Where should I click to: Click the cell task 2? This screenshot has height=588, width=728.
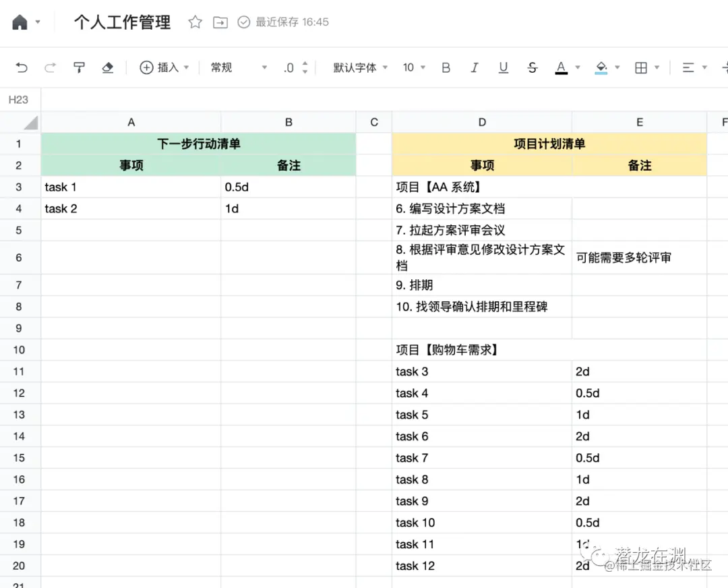[x=131, y=208]
